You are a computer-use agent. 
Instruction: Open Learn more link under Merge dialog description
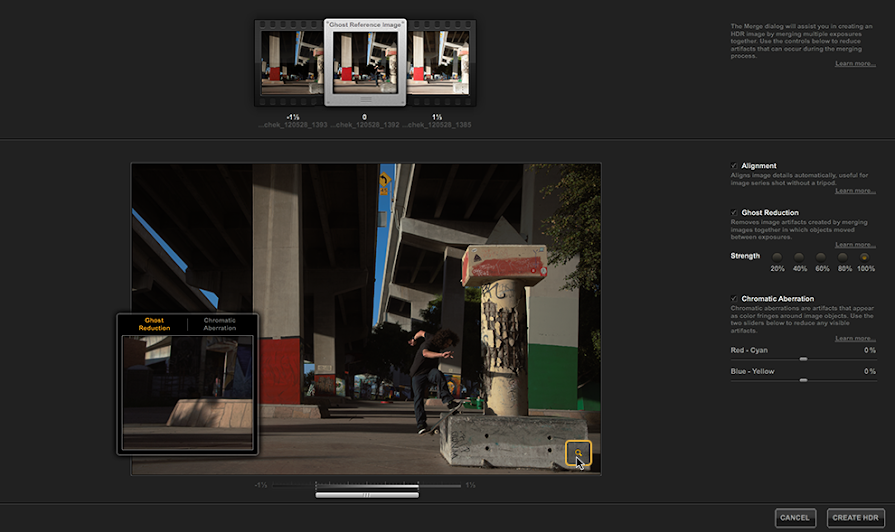855,63
